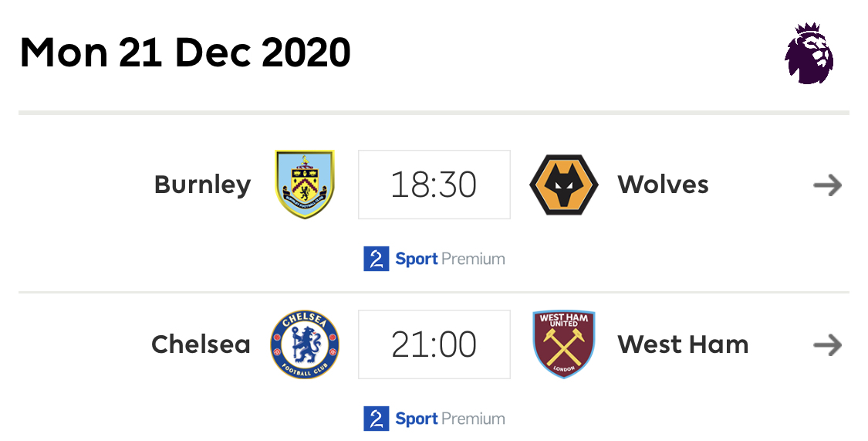868x441 pixels.
Task: Click Sport Premium text under Chelsea fixture
Action: (x=450, y=419)
